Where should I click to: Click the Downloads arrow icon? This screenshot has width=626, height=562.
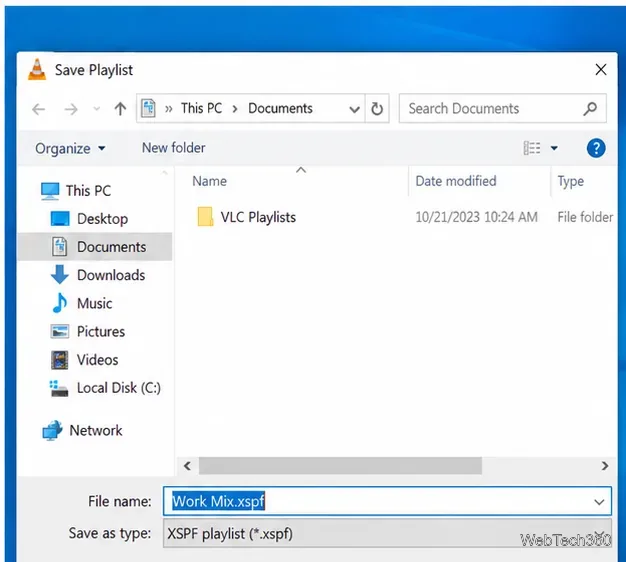(x=60, y=275)
